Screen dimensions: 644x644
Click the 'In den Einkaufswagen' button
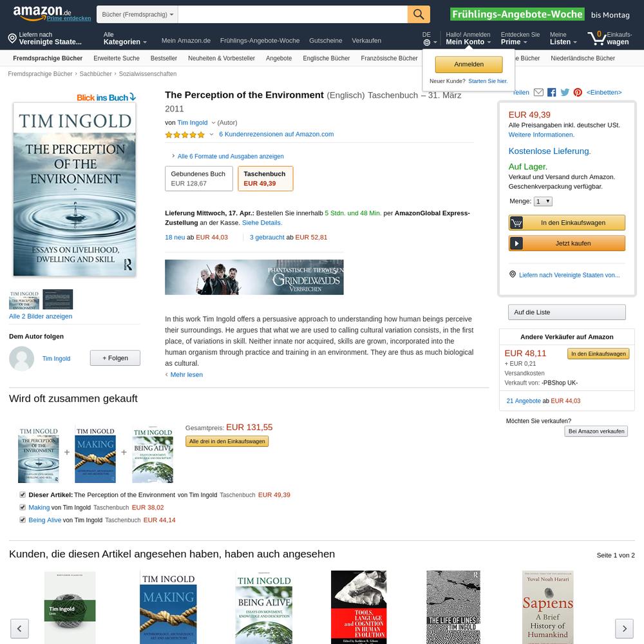click(567, 223)
